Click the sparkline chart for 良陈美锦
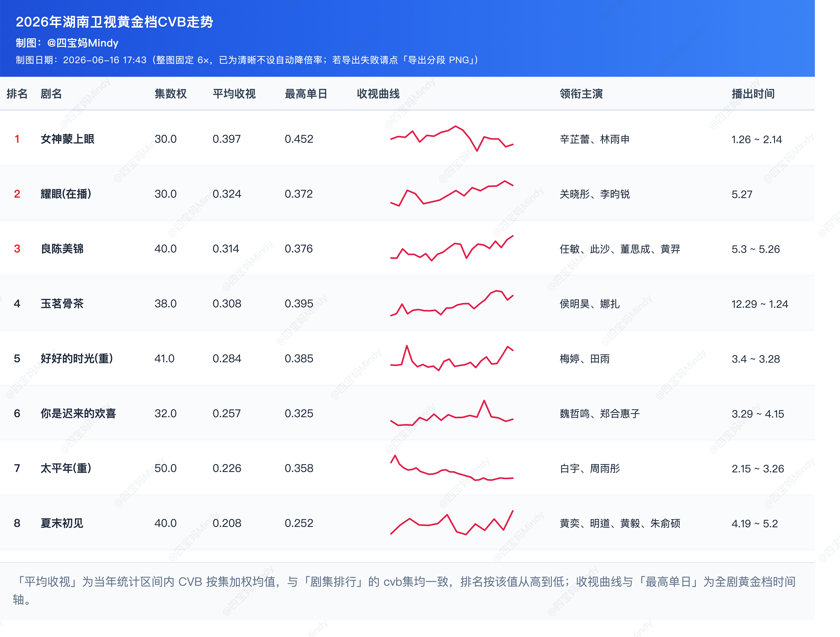Image resolution: width=840 pixels, height=637 pixels. pos(452,248)
